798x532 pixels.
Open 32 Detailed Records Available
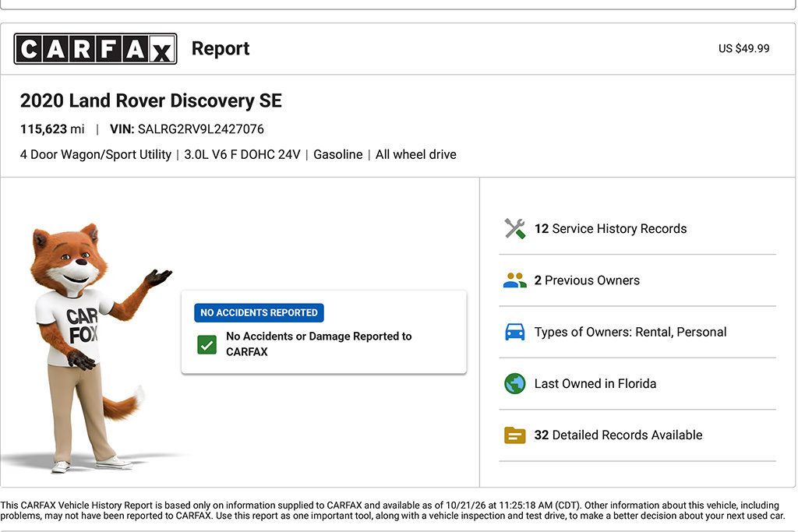tap(637, 435)
